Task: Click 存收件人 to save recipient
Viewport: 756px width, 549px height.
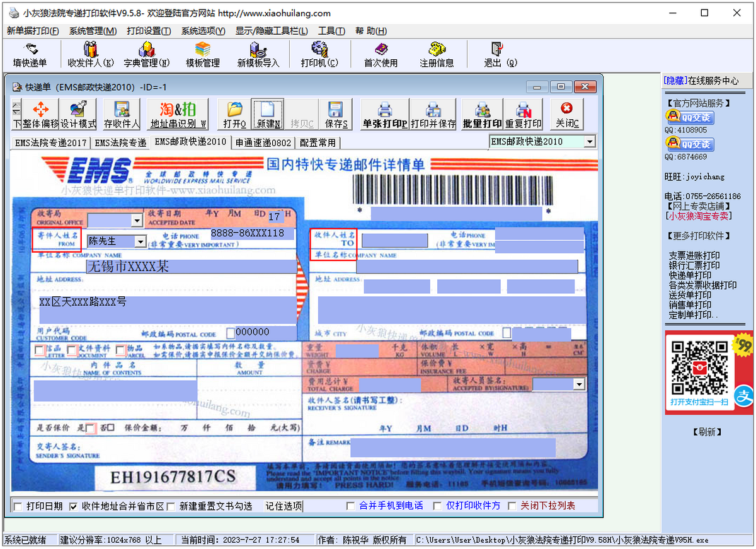Action: tap(122, 115)
